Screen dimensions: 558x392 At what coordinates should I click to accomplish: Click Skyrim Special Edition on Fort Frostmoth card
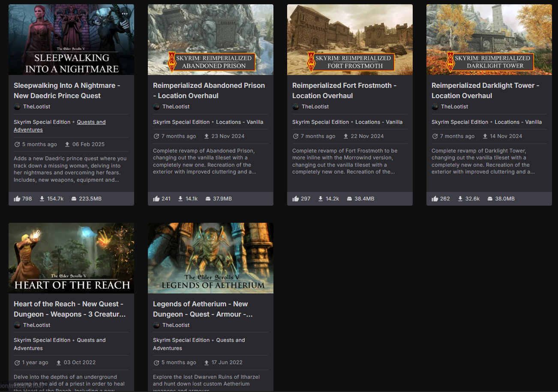click(321, 122)
